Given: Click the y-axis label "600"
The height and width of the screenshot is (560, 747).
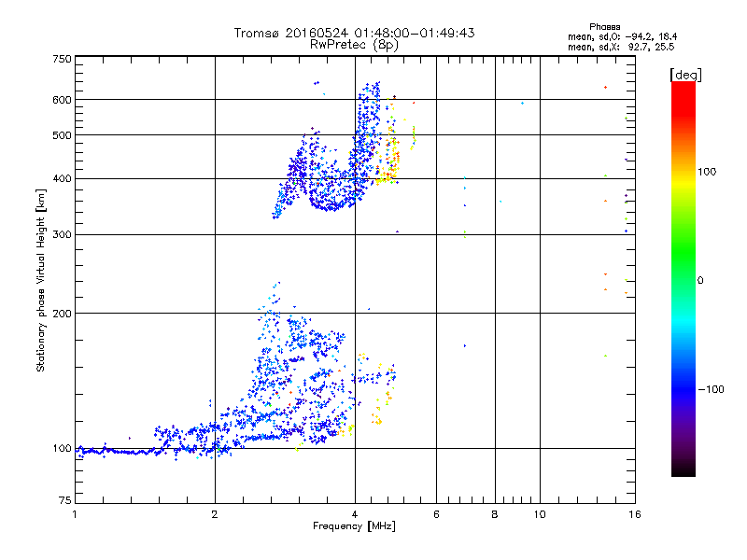Looking at the screenshot, I should [62, 100].
